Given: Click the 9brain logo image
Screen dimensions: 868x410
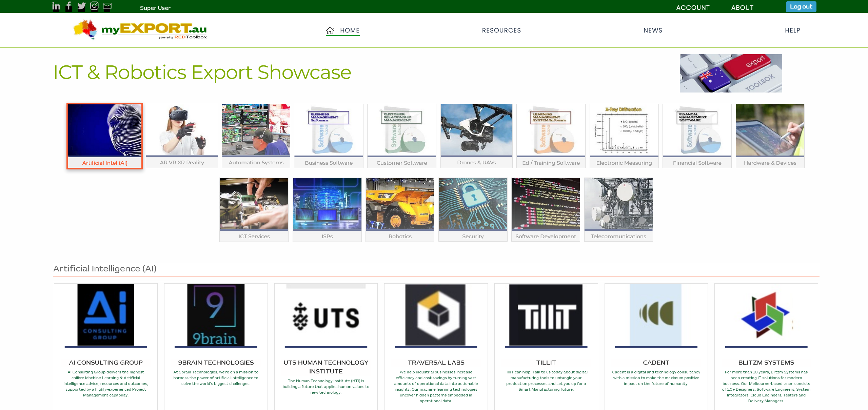Looking at the screenshot, I should coord(216,315).
